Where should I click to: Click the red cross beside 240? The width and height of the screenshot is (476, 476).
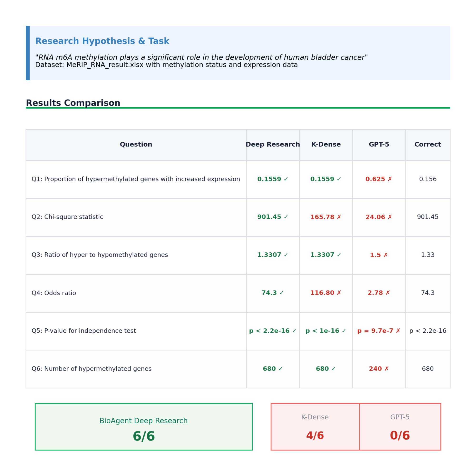coord(386,369)
